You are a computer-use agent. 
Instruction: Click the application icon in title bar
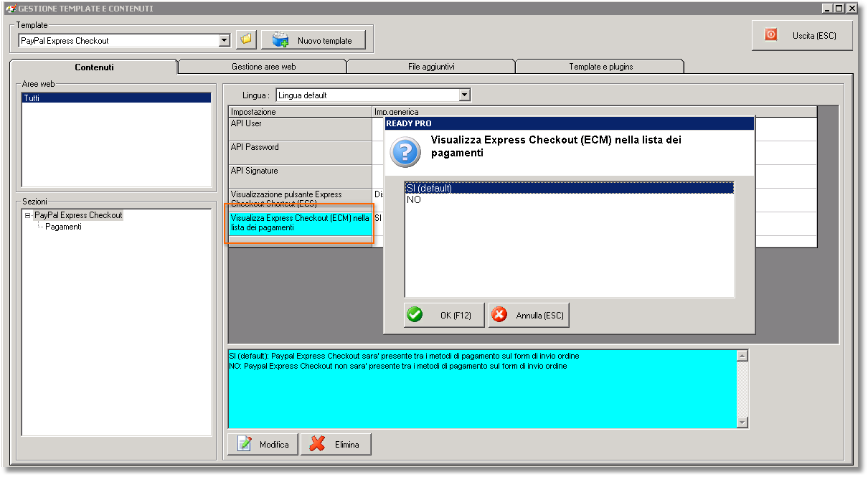(10, 9)
